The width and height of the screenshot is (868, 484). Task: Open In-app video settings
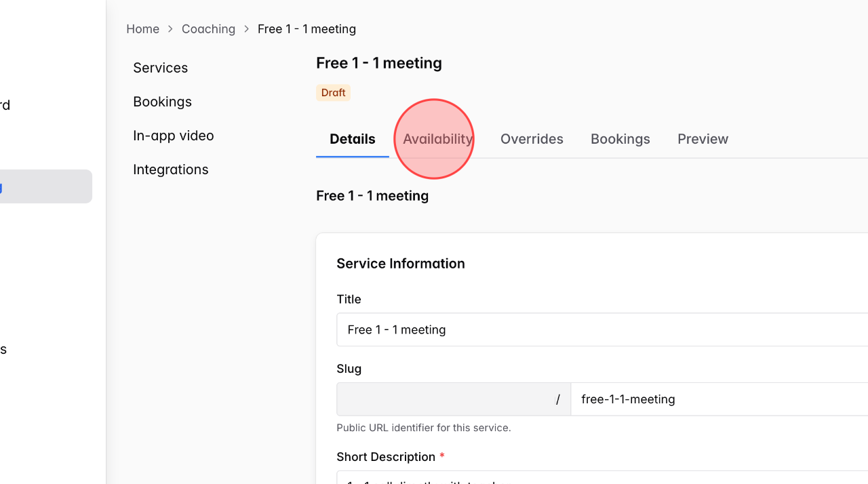(x=174, y=136)
